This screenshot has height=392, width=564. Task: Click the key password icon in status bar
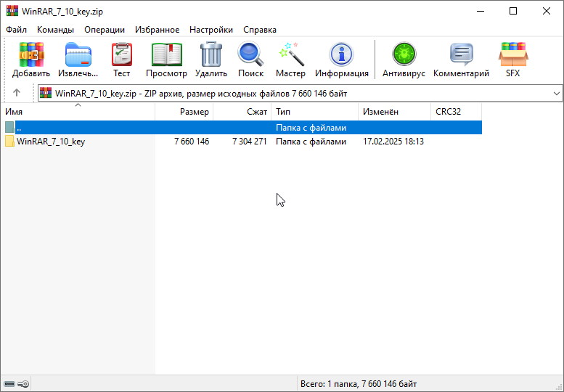(x=23, y=384)
